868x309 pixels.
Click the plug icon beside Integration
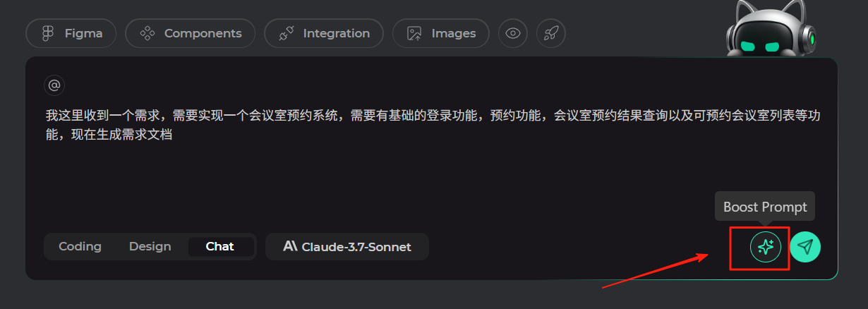[286, 33]
